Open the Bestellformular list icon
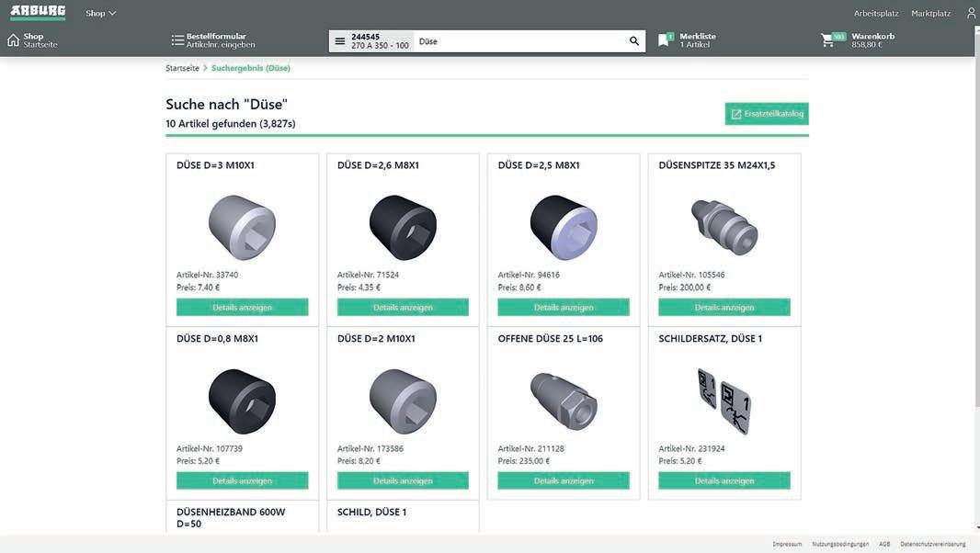This screenshot has height=553, width=980. click(177, 40)
